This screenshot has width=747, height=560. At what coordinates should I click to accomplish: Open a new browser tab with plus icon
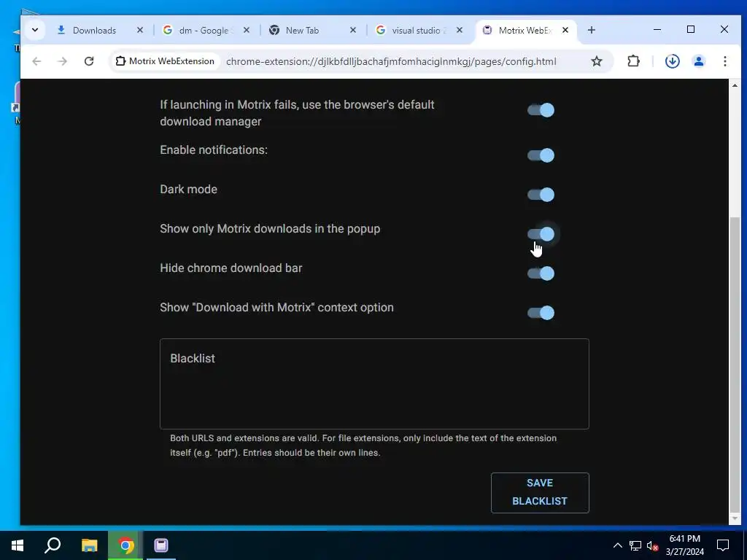591,30
